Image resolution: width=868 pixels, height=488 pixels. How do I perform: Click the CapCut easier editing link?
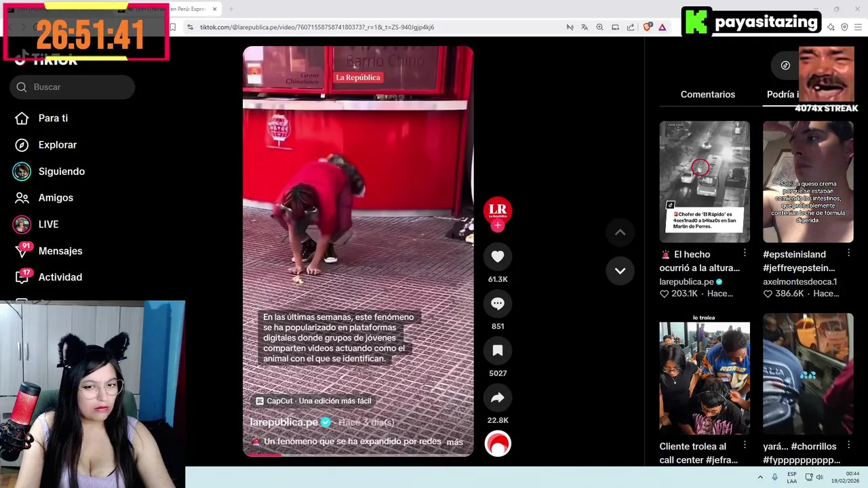313,401
